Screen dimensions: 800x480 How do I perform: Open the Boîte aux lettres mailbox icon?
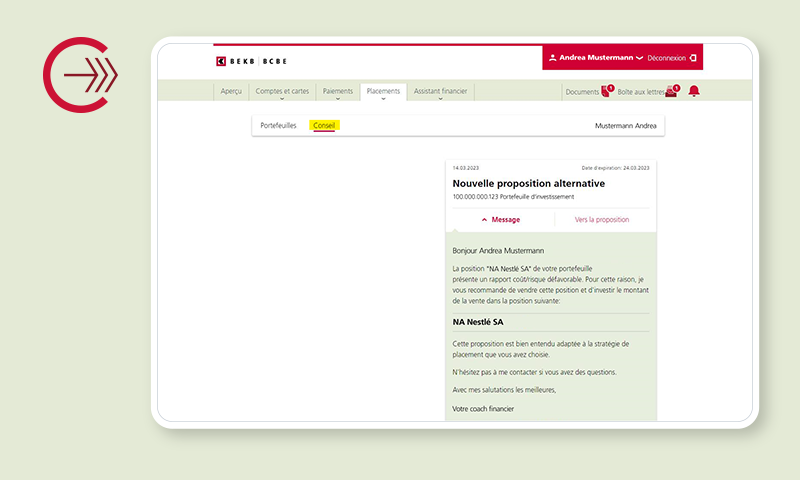pos(671,92)
